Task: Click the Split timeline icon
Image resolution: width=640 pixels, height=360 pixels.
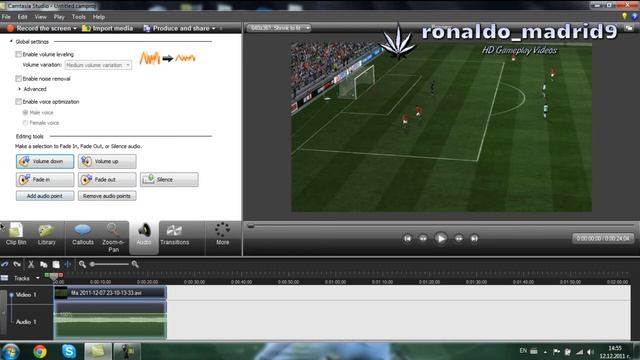Action: (67, 264)
